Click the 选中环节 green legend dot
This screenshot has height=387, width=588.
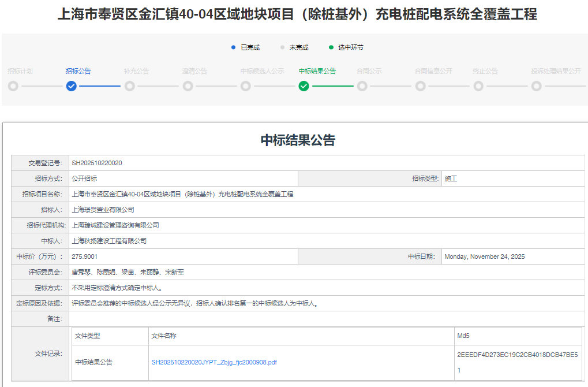pos(331,47)
